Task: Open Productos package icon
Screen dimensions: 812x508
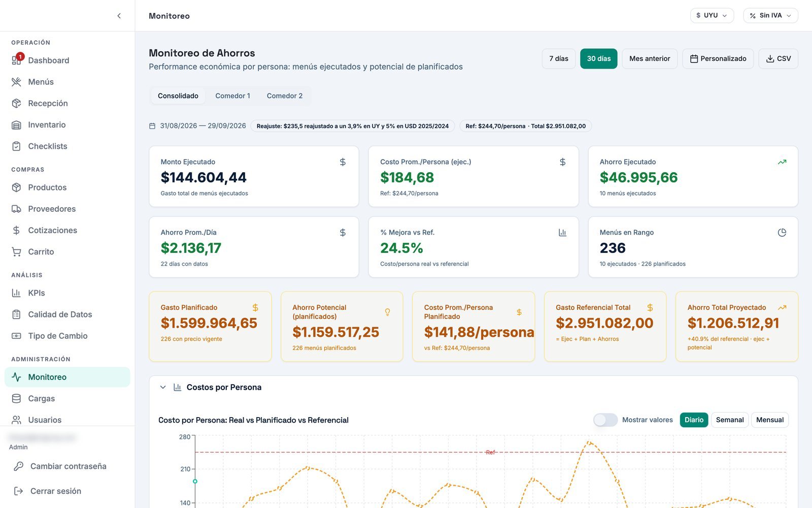Action: 16,187
